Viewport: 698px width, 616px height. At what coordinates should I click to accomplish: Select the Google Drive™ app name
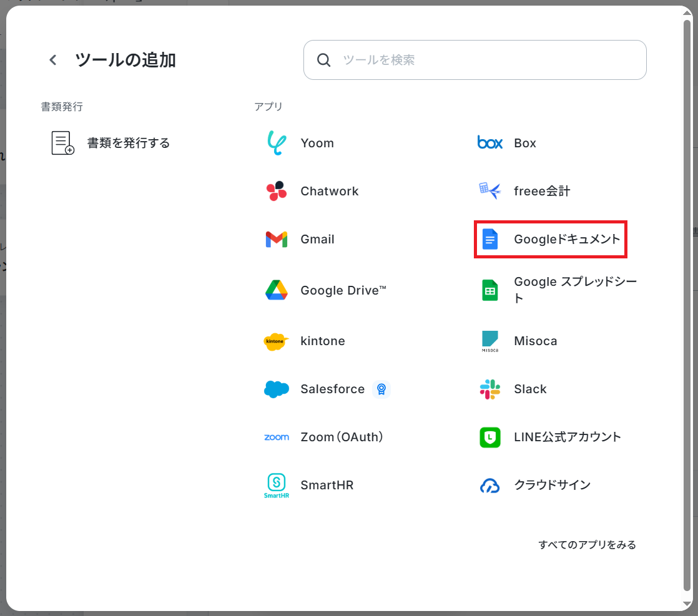tap(343, 290)
